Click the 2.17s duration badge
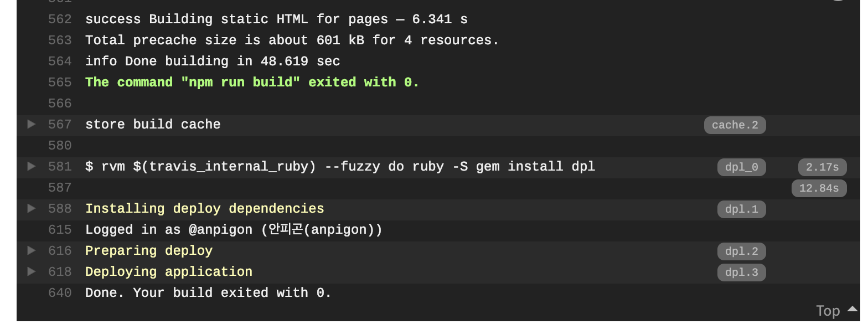Viewport: 868px width, 329px height. point(822,167)
